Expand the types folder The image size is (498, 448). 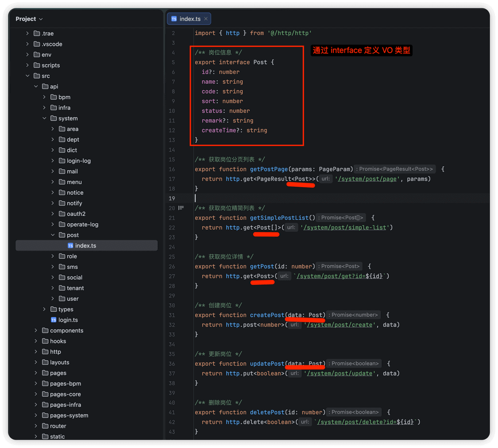(x=44, y=309)
